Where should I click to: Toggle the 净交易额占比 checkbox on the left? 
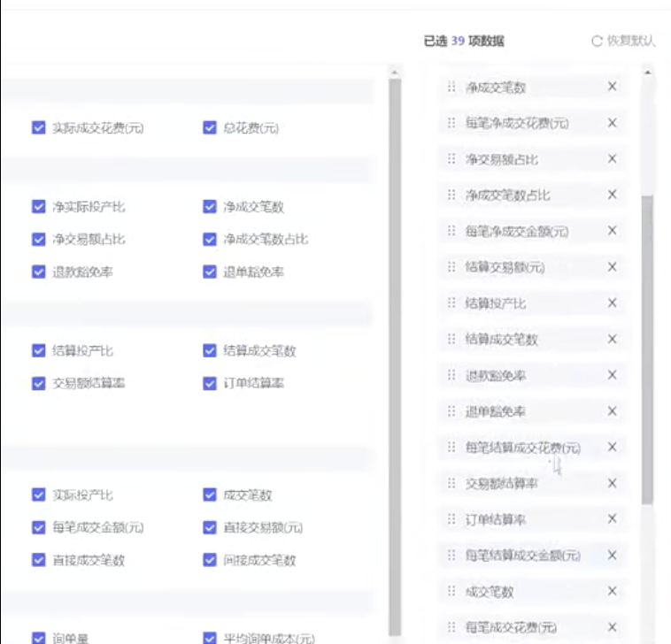tap(39, 239)
